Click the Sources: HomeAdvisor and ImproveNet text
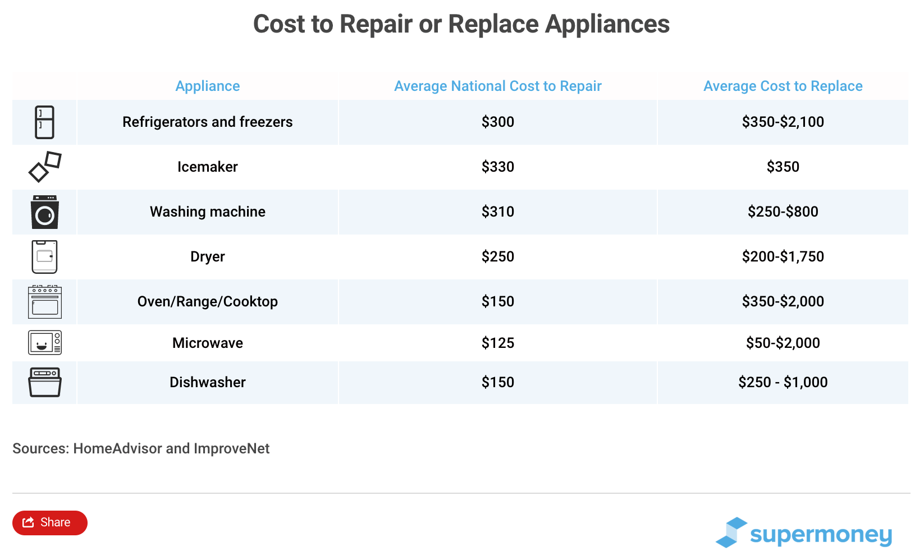The height and width of the screenshot is (560, 924). 141,448
